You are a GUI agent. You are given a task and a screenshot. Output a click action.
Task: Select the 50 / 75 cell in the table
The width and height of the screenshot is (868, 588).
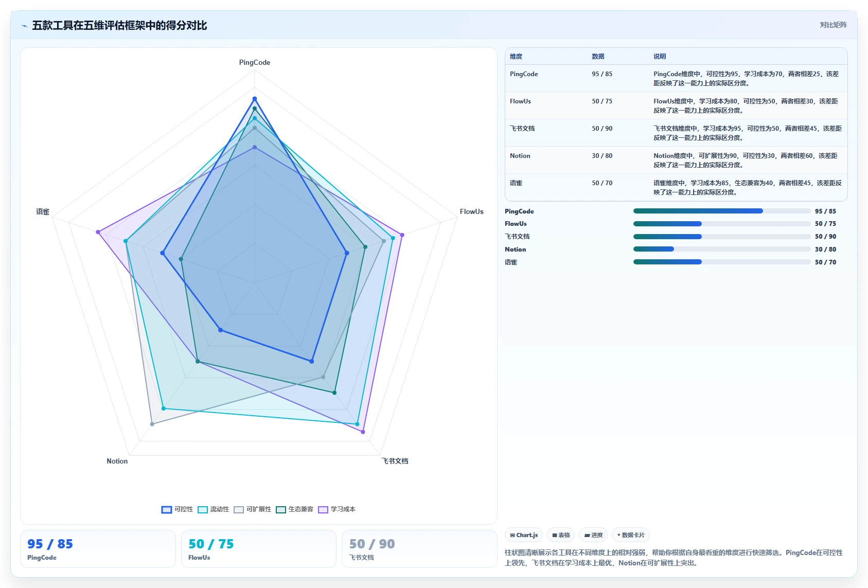tap(602, 101)
